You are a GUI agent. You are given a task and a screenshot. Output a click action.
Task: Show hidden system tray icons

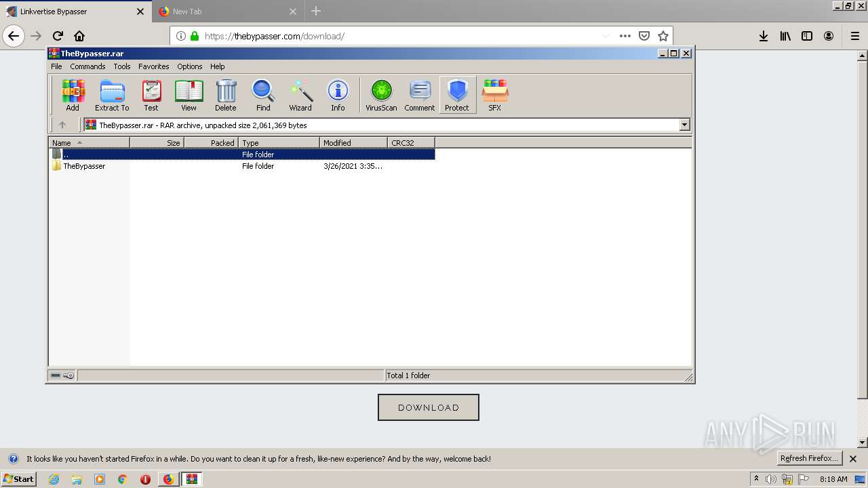click(x=756, y=479)
